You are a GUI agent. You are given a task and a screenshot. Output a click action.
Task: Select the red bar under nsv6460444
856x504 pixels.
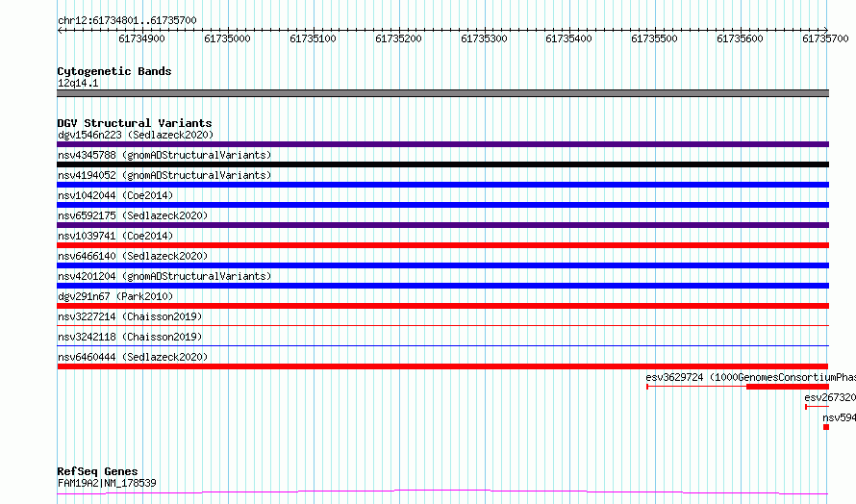coord(442,366)
